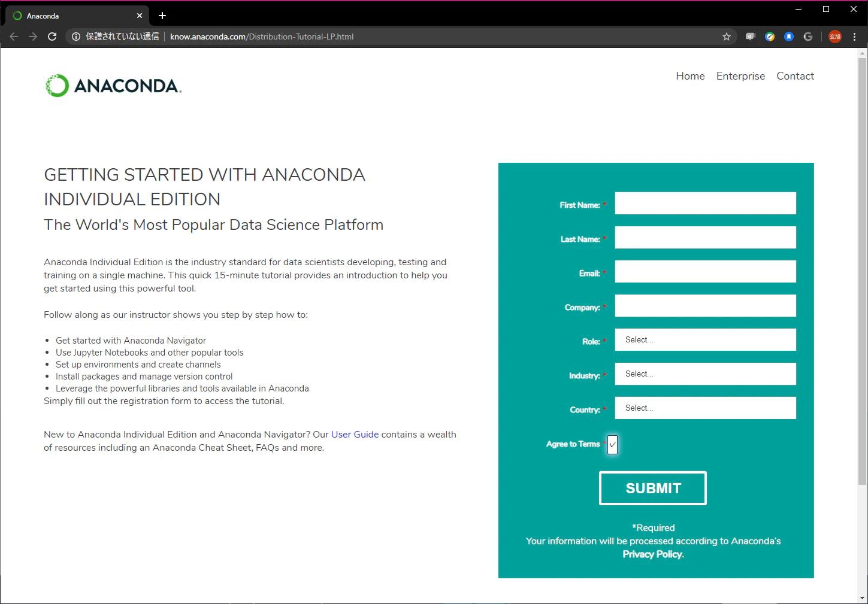Click the scrollbar up arrow

point(863,53)
